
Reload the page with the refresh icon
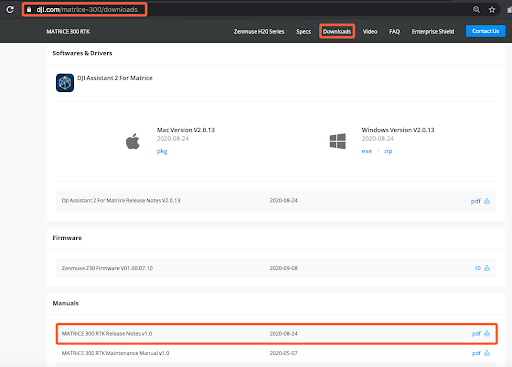pos(10,10)
